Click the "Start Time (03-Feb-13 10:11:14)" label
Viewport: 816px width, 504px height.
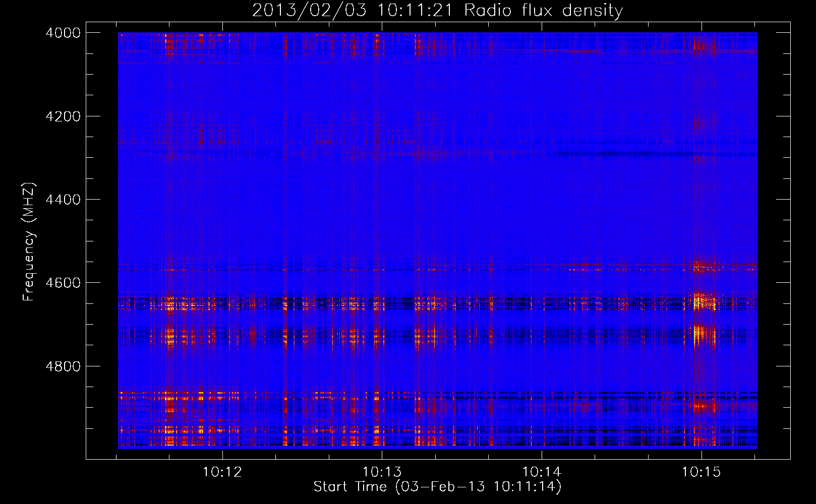click(x=437, y=487)
